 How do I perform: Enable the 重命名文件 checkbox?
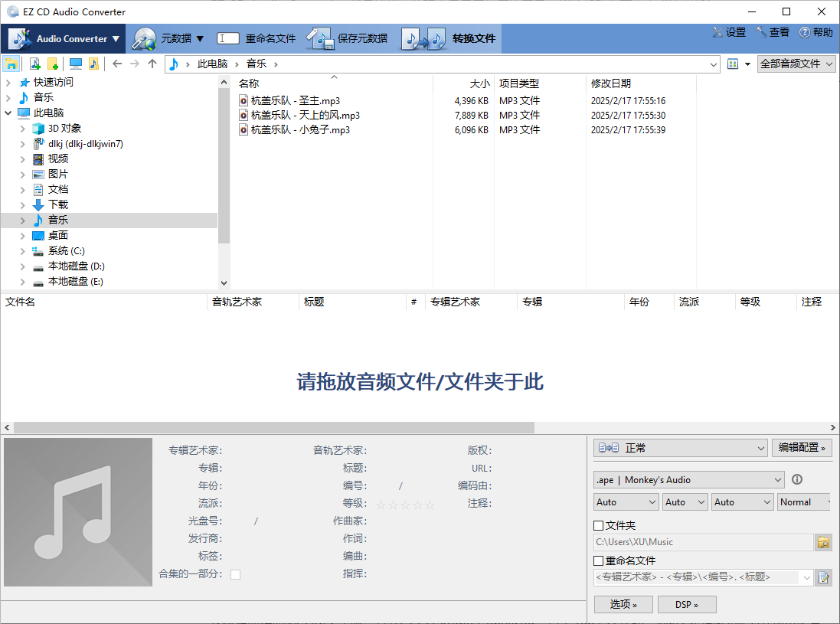pyautogui.click(x=599, y=560)
